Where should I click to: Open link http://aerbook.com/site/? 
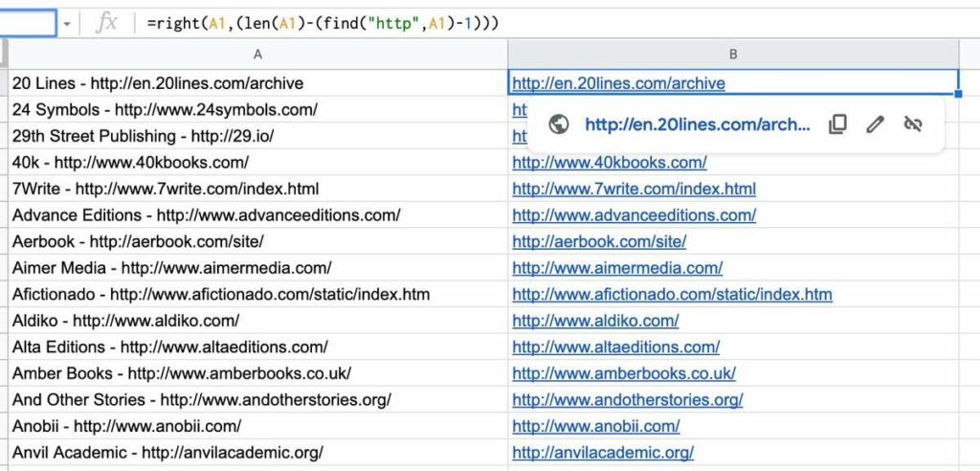pos(599,241)
